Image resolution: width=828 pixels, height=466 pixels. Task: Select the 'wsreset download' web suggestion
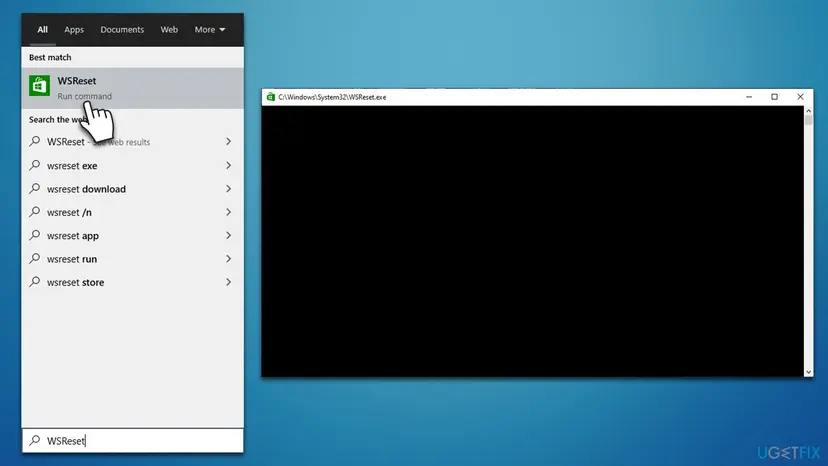tap(133, 189)
